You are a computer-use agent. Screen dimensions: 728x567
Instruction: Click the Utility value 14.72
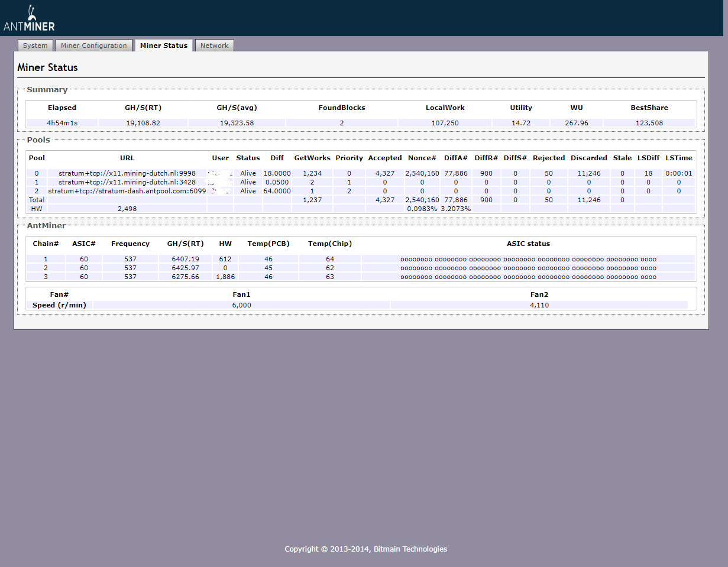click(x=521, y=123)
